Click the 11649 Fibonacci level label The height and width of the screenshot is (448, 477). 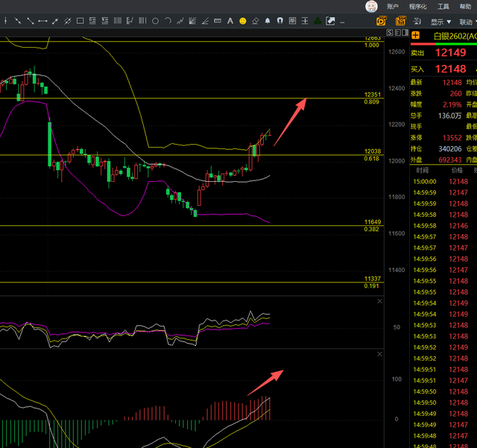pyautogui.click(x=373, y=222)
